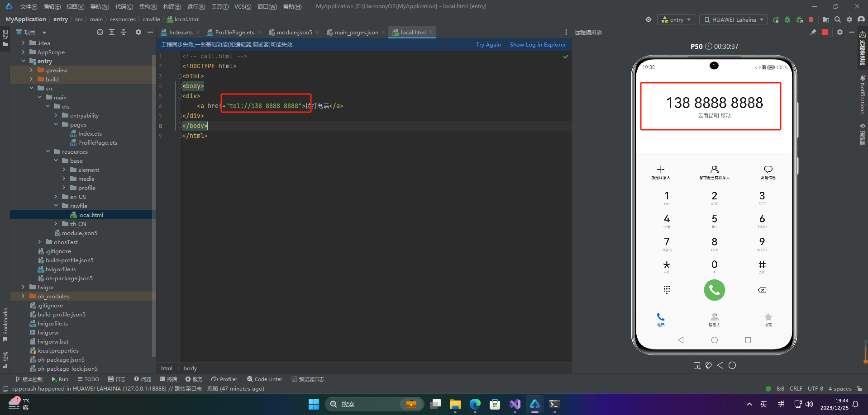Open the entry run configuration dropdown
The image size is (868, 415).
click(x=676, y=19)
